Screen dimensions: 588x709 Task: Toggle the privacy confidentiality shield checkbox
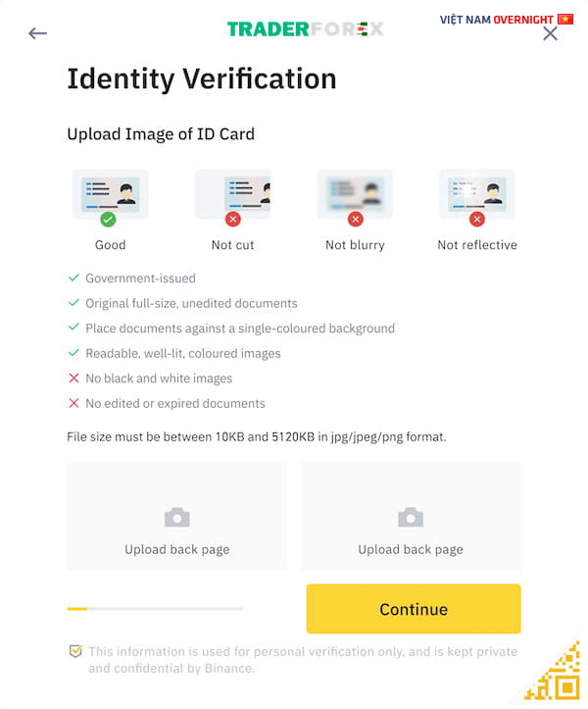click(x=75, y=651)
